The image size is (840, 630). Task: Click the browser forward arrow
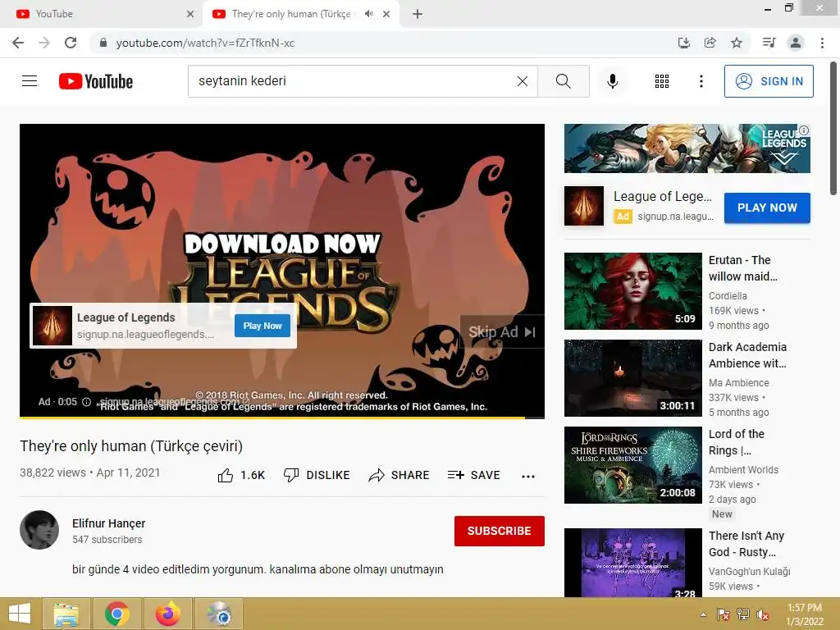[44, 43]
